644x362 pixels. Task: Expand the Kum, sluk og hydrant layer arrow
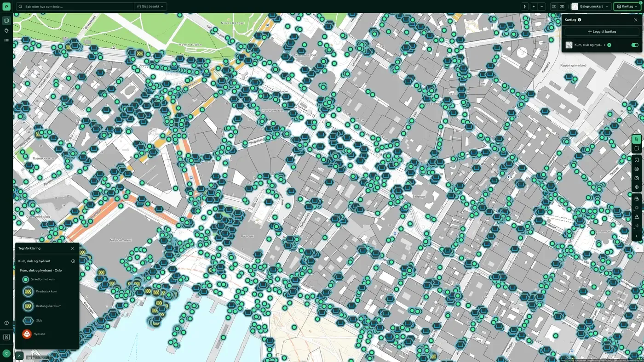(604, 45)
